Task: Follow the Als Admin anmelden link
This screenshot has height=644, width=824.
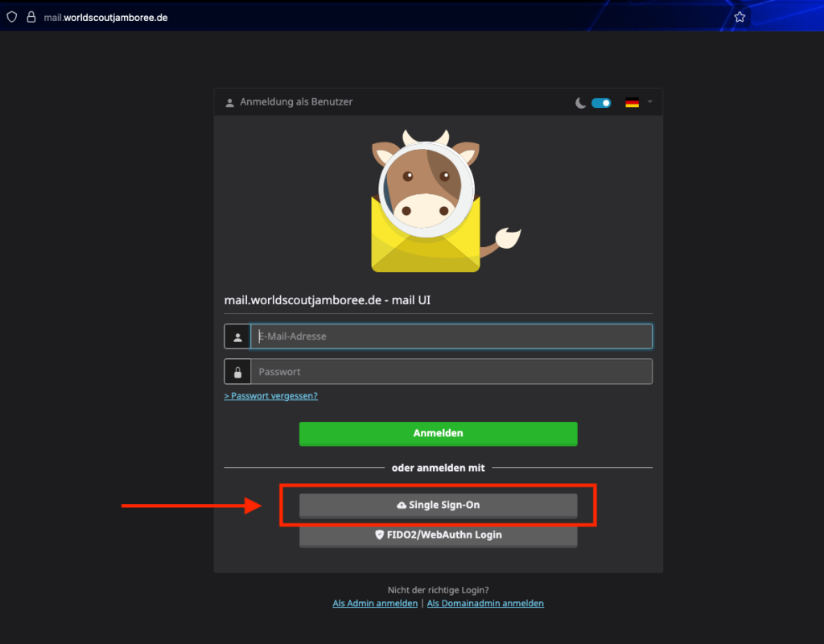Action: point(375,603)
